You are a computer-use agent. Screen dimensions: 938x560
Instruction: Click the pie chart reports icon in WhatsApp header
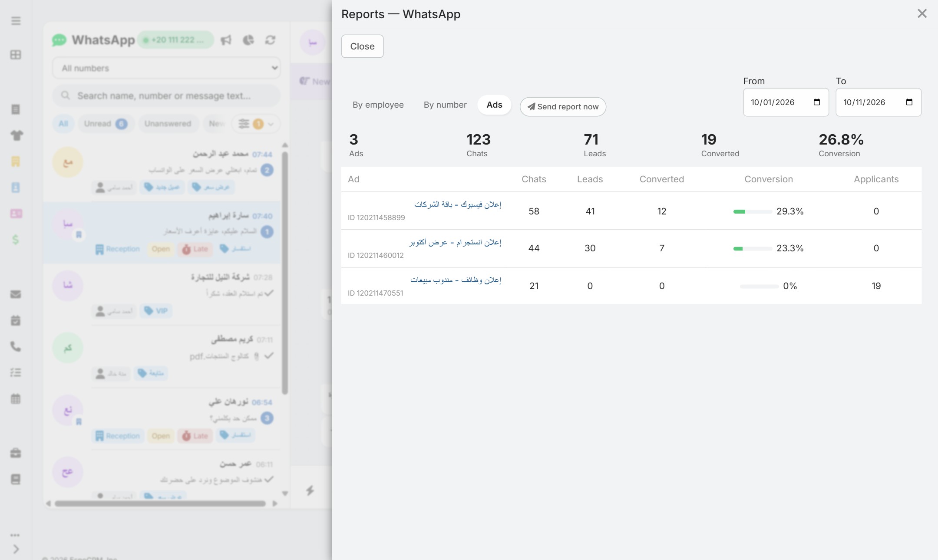(x=248, y=40)
